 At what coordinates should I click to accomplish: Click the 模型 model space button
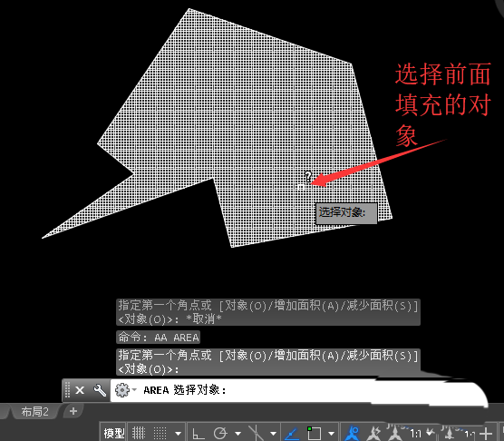coord(114,433)
